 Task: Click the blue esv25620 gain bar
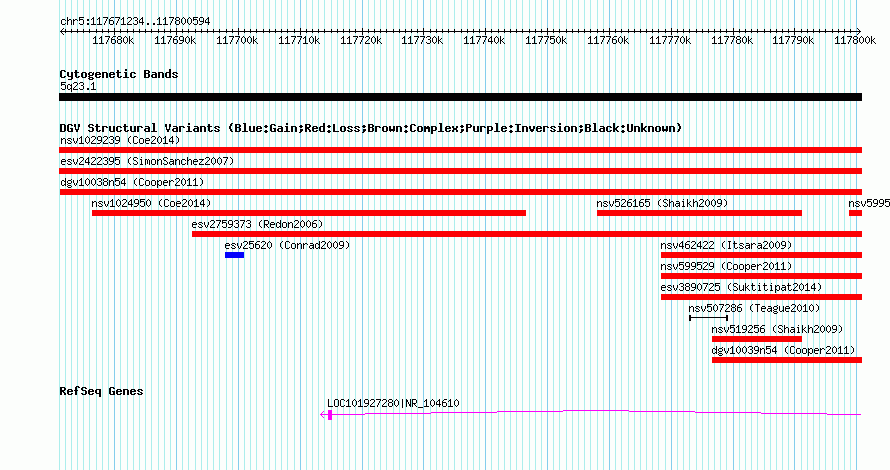click(x=234, y=255)
